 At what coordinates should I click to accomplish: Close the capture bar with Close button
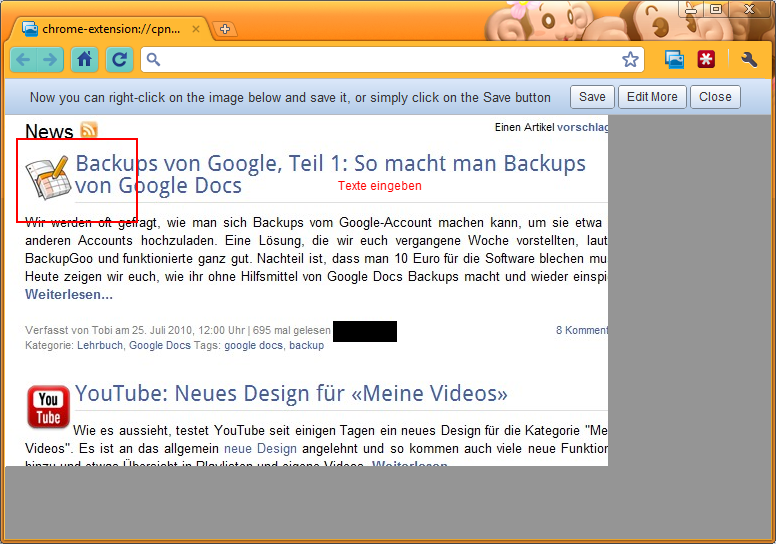pyautogui.click(x=715, y=97)
